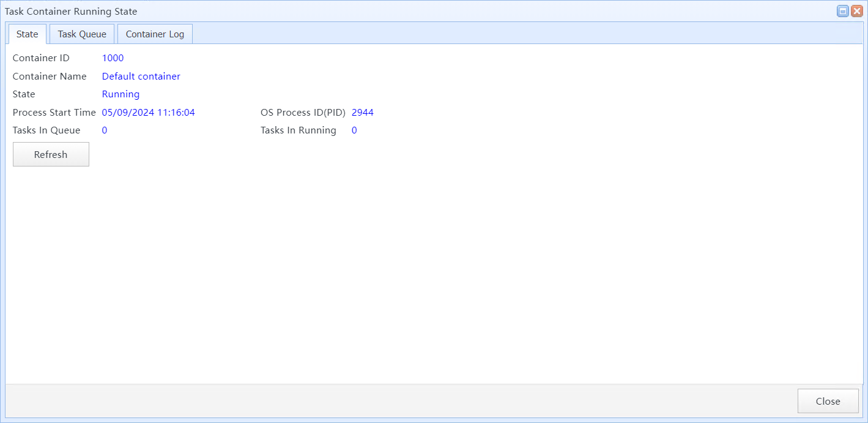Viewport: 868px width, 423px height.
Task: Click the blue 'Running' state value
Action: (x=121, y=94)
